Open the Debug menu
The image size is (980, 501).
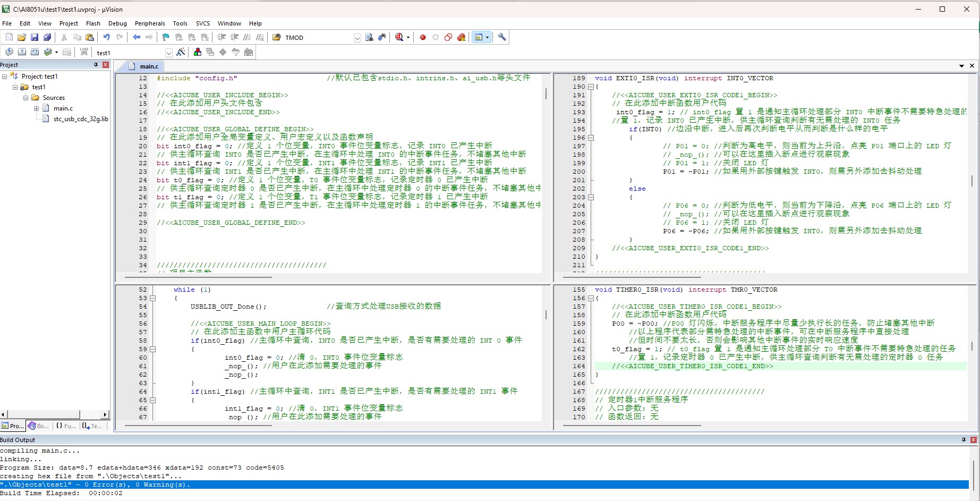click(117, 23)
